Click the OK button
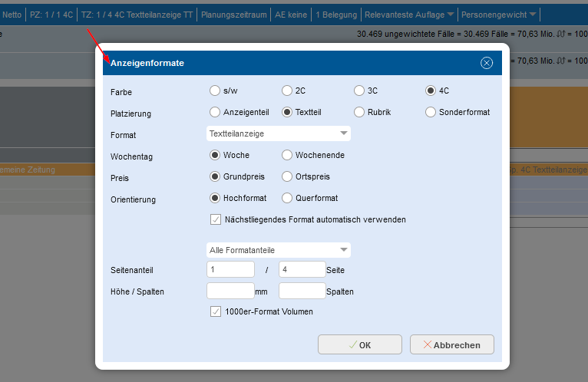 click(x=359, y=345)
